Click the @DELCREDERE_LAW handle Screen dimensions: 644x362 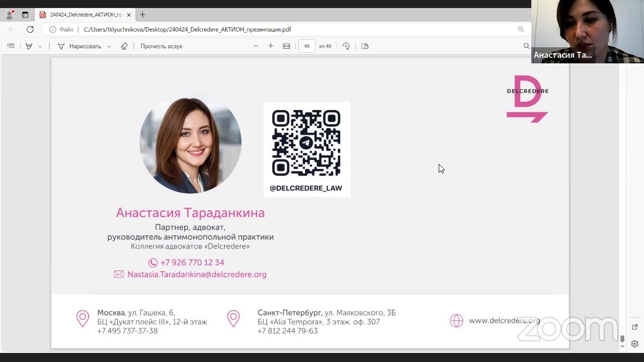coord(306,188)
